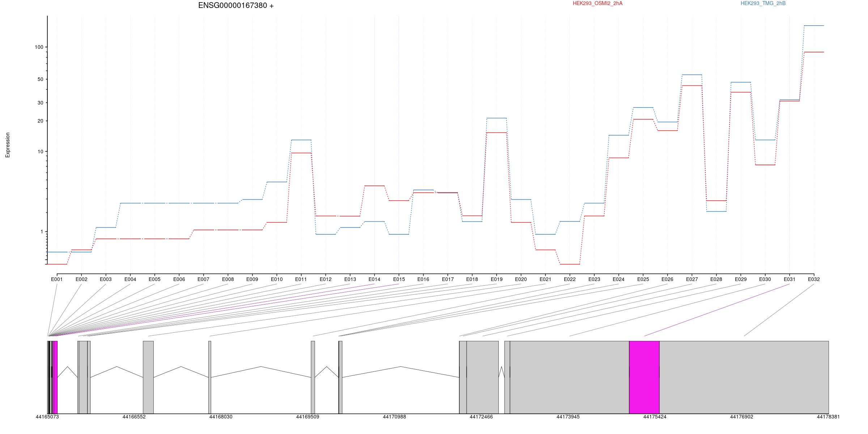Click the small magenta exon at gene start
This screenshot has width=868, height=434.
click(55, 377)
